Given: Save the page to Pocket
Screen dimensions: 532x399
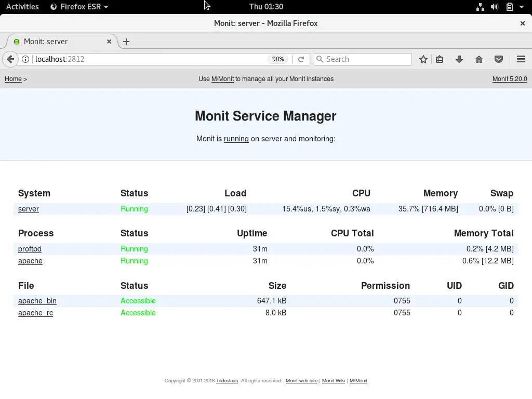Looking at the screenshot, I should click(x=499, y=59).
